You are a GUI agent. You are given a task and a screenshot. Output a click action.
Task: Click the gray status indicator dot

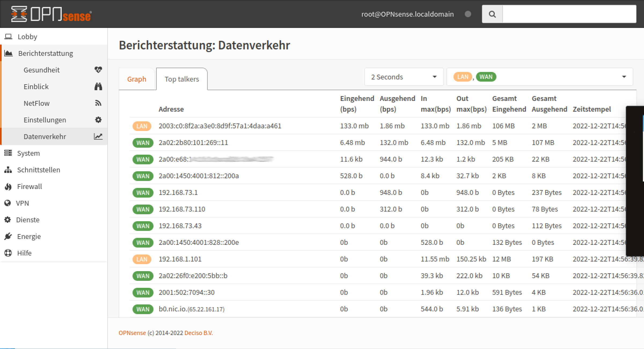pyautogui.click(x=468, y=14)
